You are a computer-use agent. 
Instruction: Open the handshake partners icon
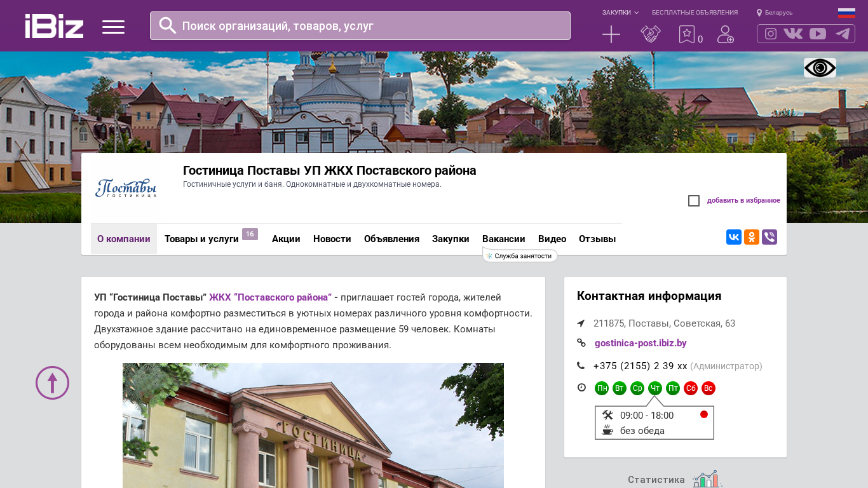(x=651, y=34)
